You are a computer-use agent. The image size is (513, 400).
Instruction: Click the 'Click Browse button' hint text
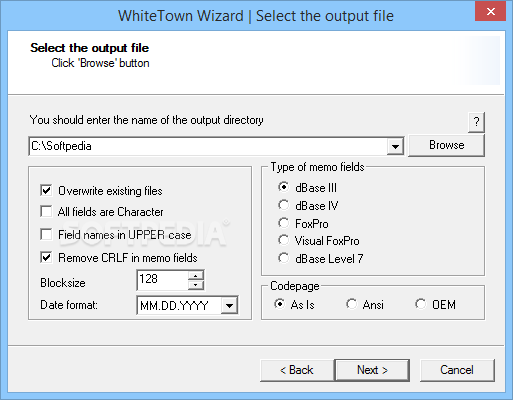[x=100, y=63]
